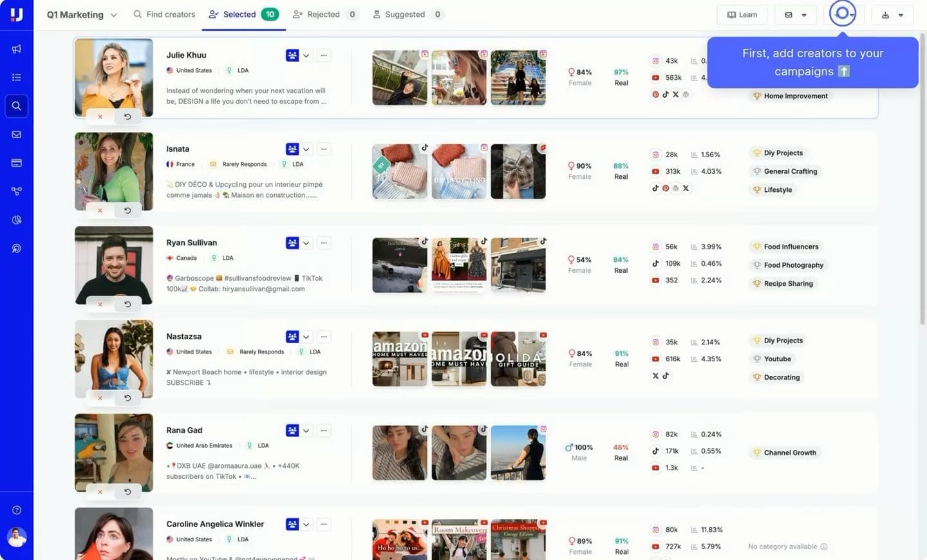Click the info icon beside No category available
This screenshot has width=927, height=560.
pyautogui.click(x=824, y=546)
